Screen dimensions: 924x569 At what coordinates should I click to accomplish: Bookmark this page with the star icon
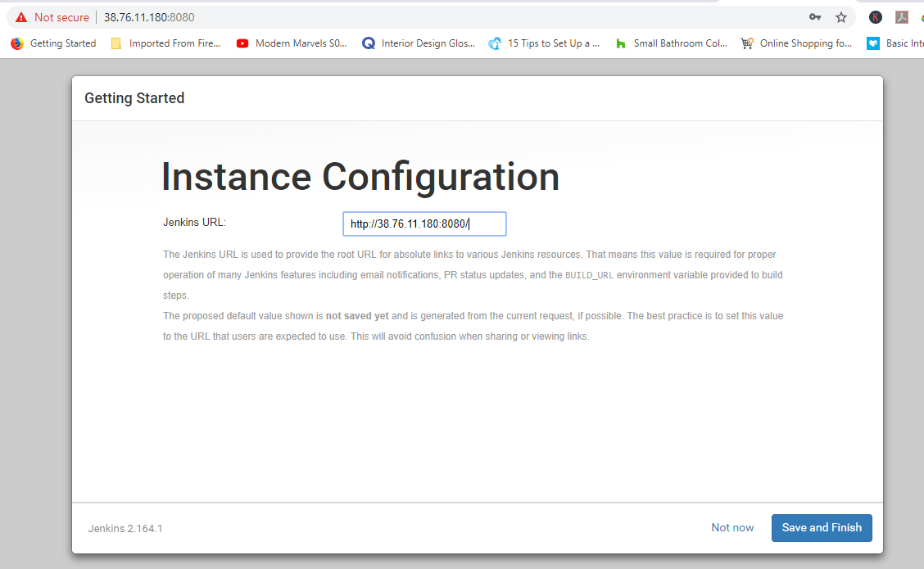(x=841, y=17)
